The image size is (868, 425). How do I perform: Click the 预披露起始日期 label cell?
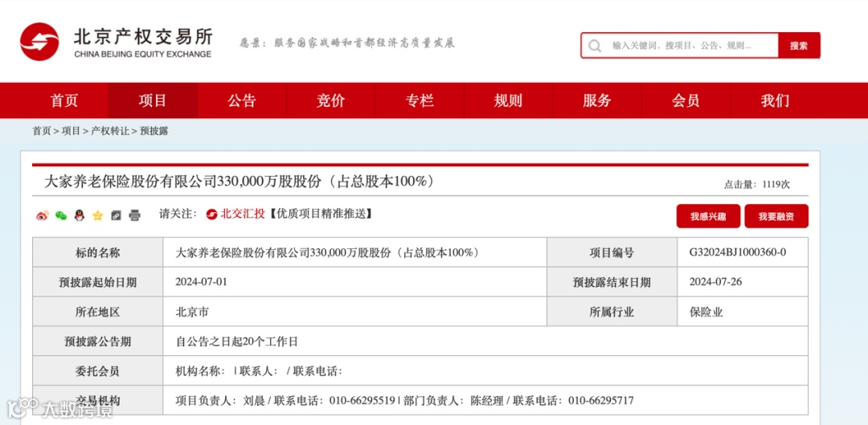(98, 282)
